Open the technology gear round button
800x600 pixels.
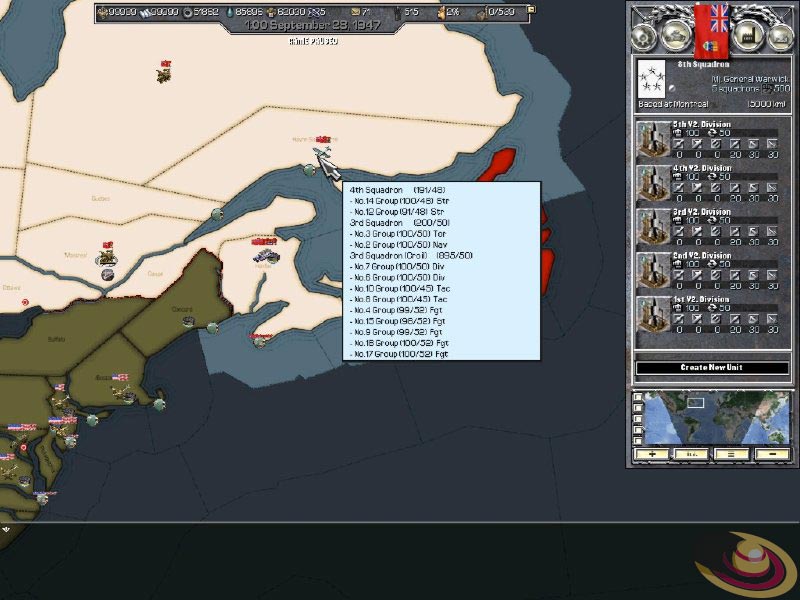pyautogui.click(x=641, y=35)
